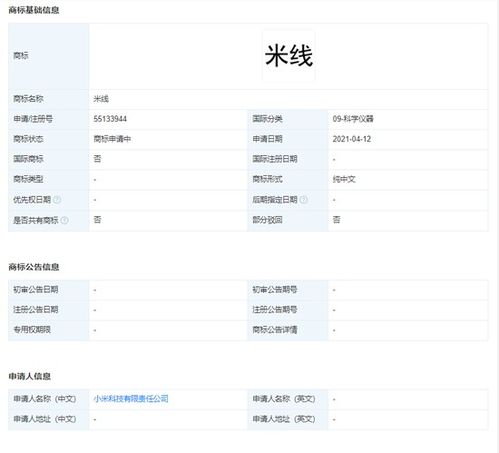Screen dimensions: 499x453
Task: Click the help icon beside 是否共有商标
Action: 65,220
